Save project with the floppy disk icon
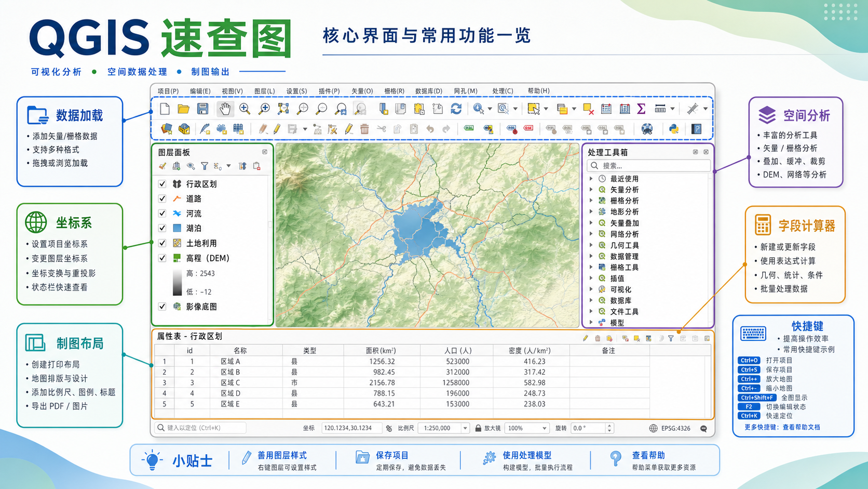This screenshot has height=489, width=868. 202,109
